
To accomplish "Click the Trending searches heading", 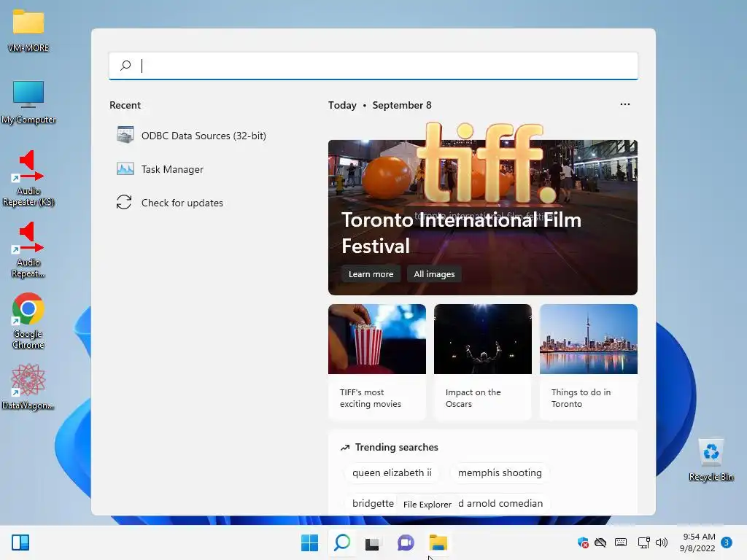I will tap(396, 447).
